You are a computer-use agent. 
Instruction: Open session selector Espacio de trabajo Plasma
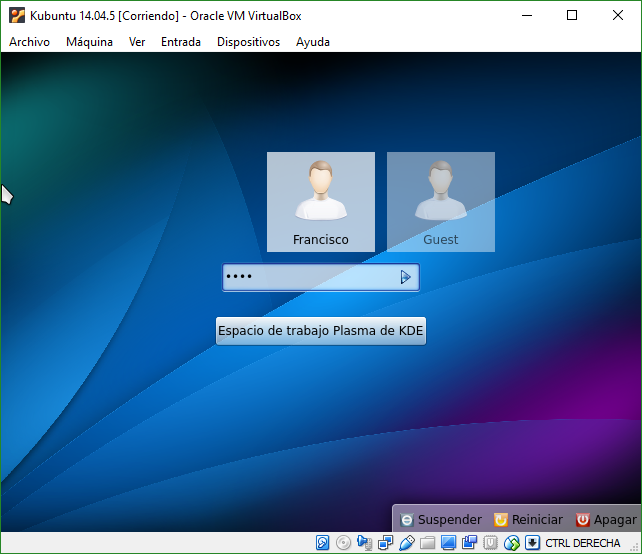tap(320, 331)
